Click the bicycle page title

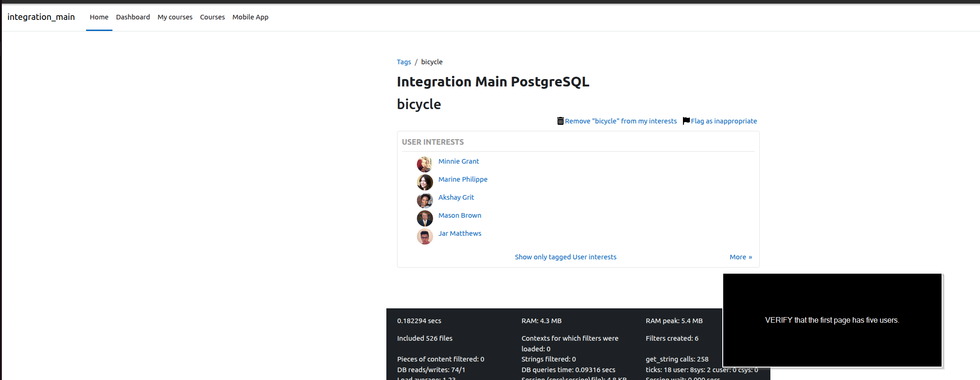coord(419,104)
